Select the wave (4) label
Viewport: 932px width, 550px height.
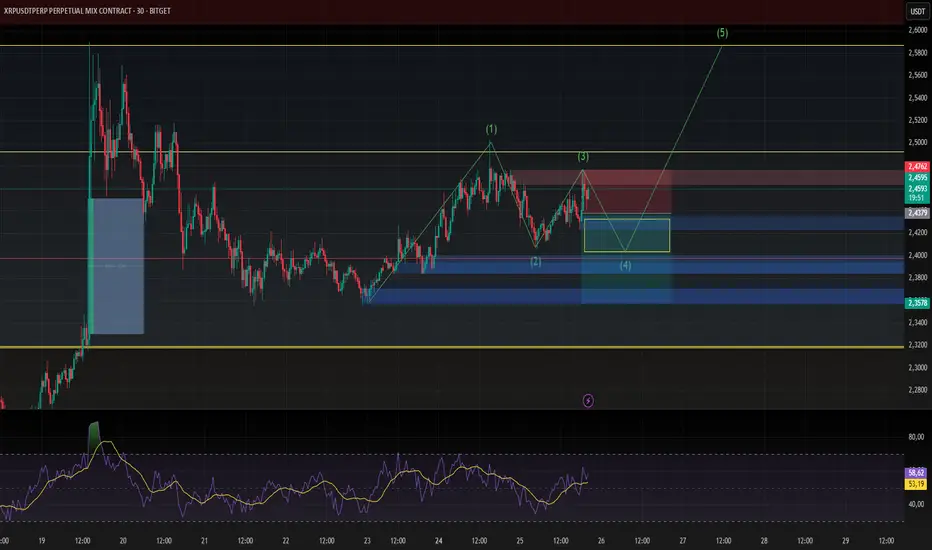click(x=625, y=265)
